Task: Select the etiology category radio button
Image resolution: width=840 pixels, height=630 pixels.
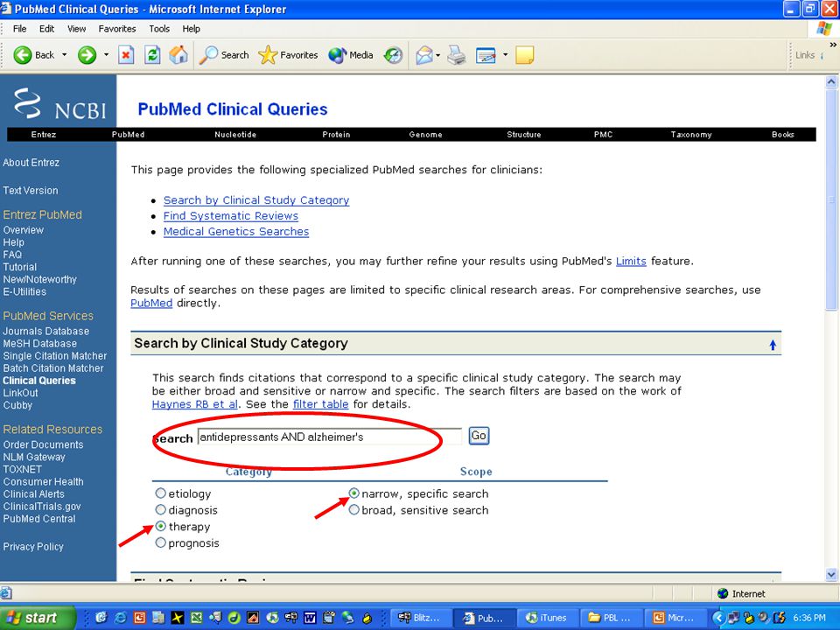Action: tap(160, 493)
